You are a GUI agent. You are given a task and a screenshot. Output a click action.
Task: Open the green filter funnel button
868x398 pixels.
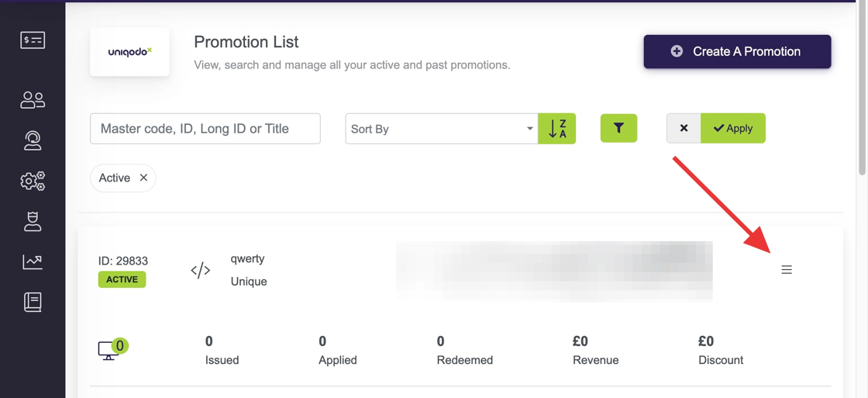click(x=618, y=129)
